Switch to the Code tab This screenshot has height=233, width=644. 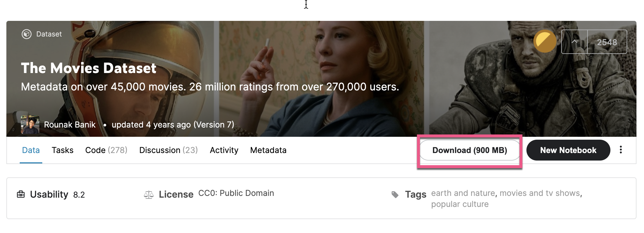click(106, 150)
